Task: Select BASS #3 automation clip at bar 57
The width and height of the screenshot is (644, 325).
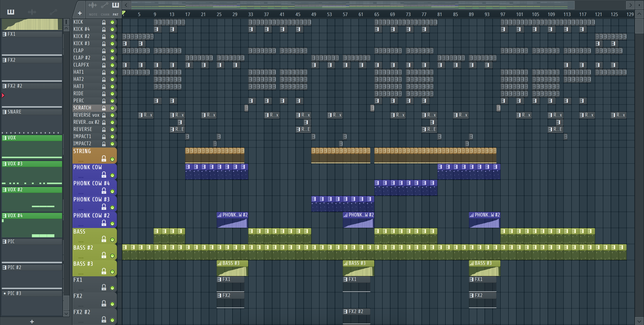Action: [x=358, y=268]
